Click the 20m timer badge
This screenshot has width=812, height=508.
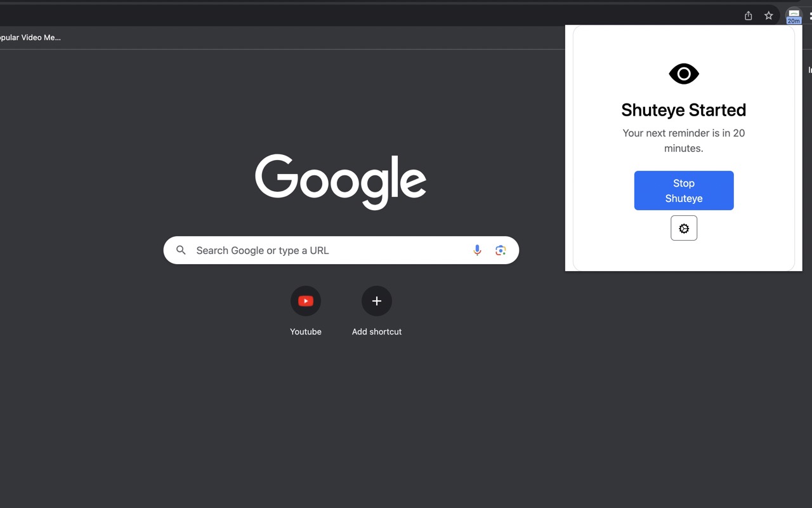(793, 20)
